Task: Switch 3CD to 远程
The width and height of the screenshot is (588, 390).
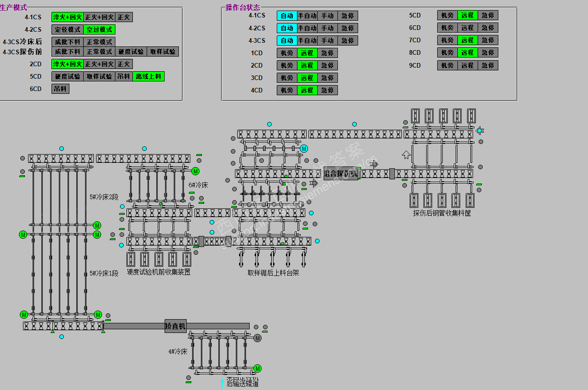Action: pos(307,78)
